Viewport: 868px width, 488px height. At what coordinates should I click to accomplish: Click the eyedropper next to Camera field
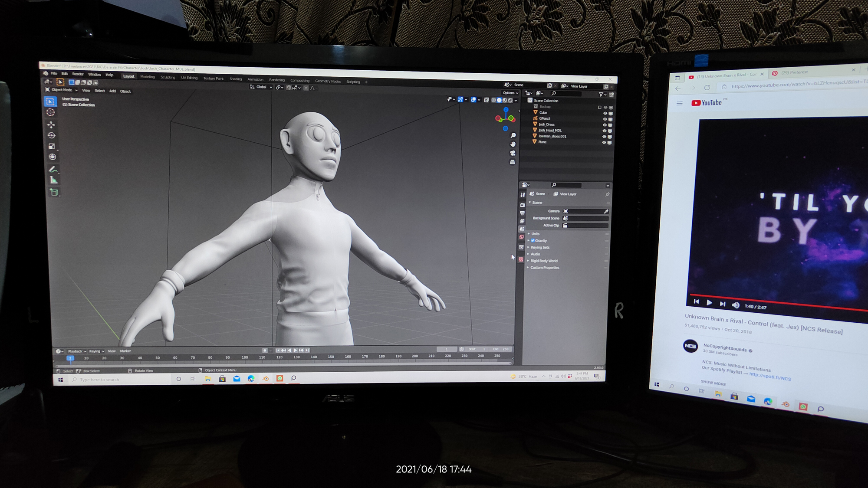tap(606, 212)
